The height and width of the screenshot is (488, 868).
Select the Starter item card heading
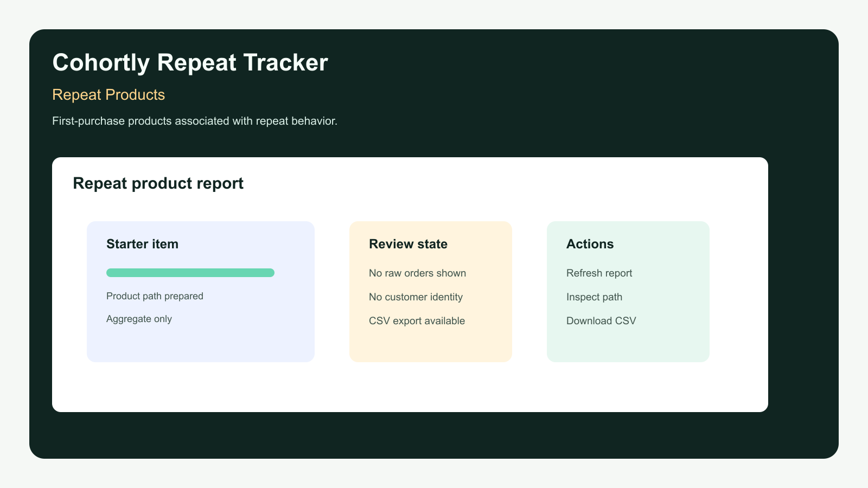pyautogui.click(x=142, y=244)
